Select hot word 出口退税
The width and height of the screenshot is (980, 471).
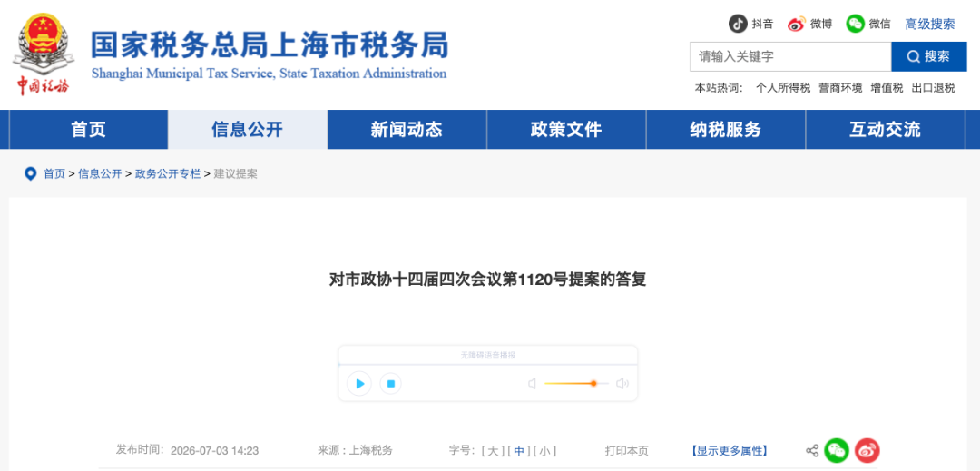pyautogui.click(x=933, y=88)
